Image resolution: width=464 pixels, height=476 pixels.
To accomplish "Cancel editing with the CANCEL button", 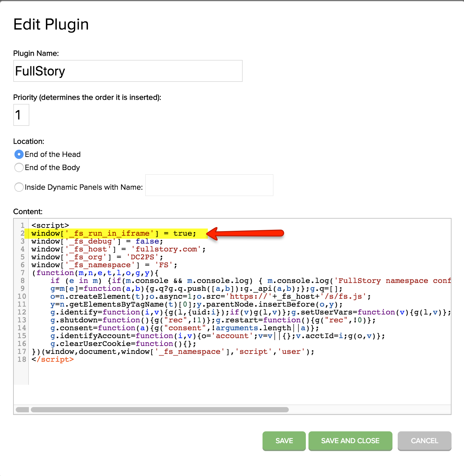I will coord(424,441).
